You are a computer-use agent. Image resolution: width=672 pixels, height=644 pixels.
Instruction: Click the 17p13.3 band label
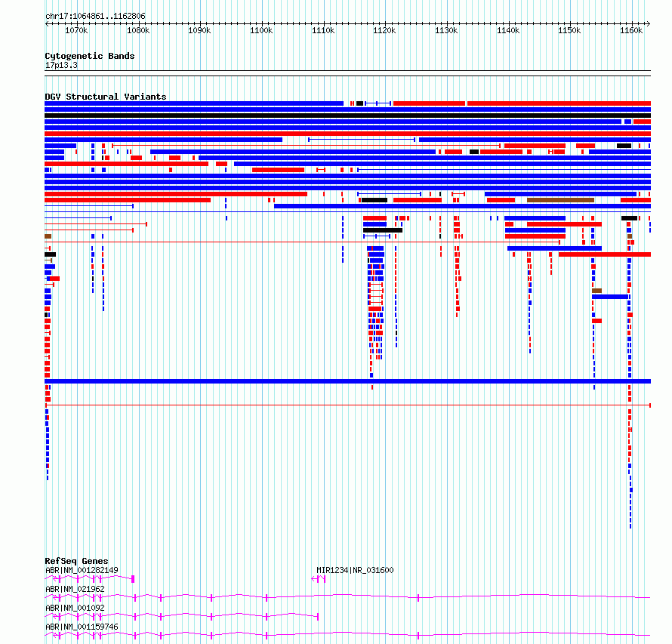click(61, 65)
